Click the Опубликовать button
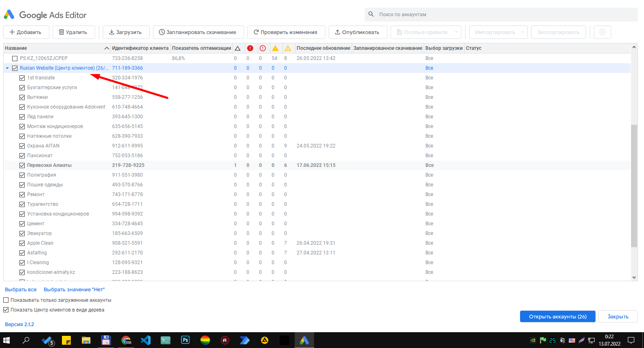The width and height of the screenshot is (644, 348). 358,32
